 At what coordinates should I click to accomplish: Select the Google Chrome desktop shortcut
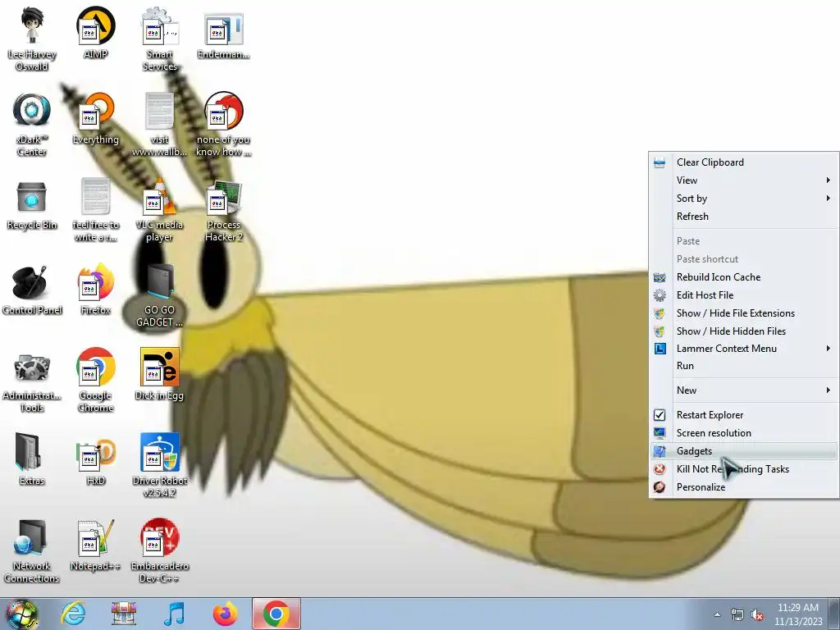click(96, 381)
